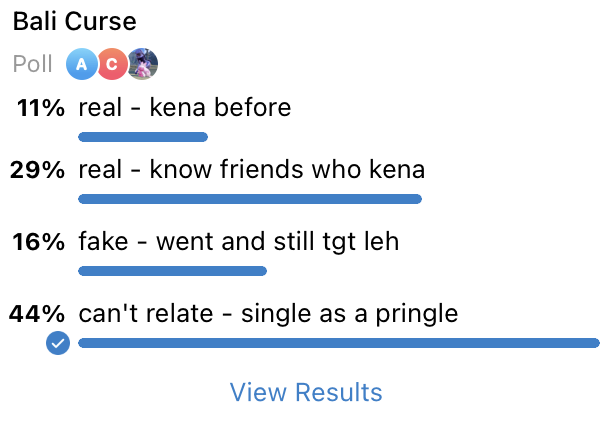Click the grey 'Poll' label
Image resolution: width=612 pixels, height=430 pixels.
coord(33,64)
